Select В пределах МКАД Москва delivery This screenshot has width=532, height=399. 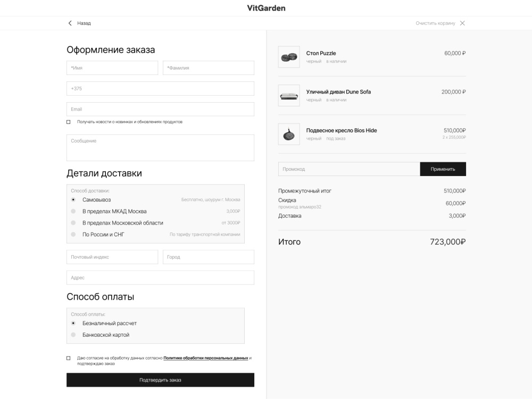click(73, 211)
